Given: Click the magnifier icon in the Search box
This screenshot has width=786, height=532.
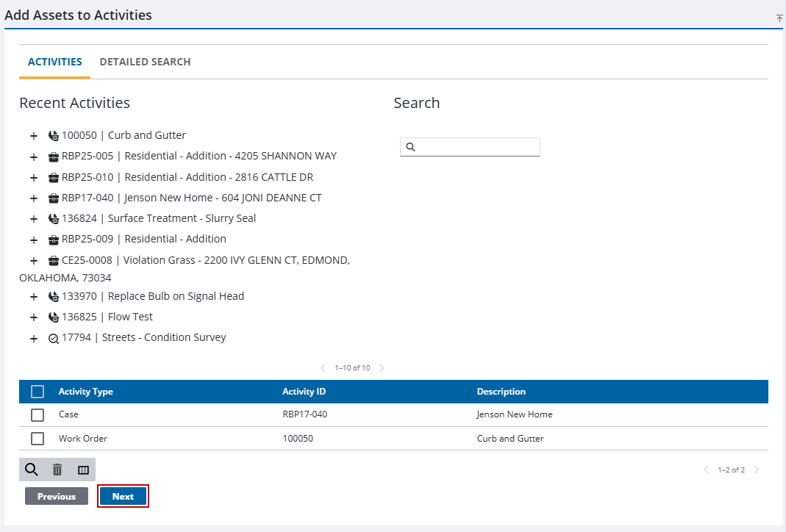Looking at the screenshot, I should pyautogui.click(x=410, y=147).
